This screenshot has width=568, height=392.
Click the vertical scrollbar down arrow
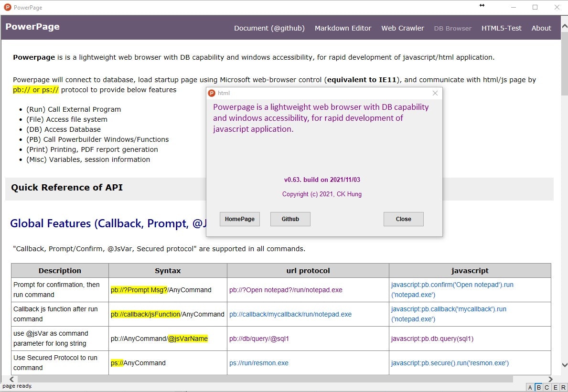564,365
